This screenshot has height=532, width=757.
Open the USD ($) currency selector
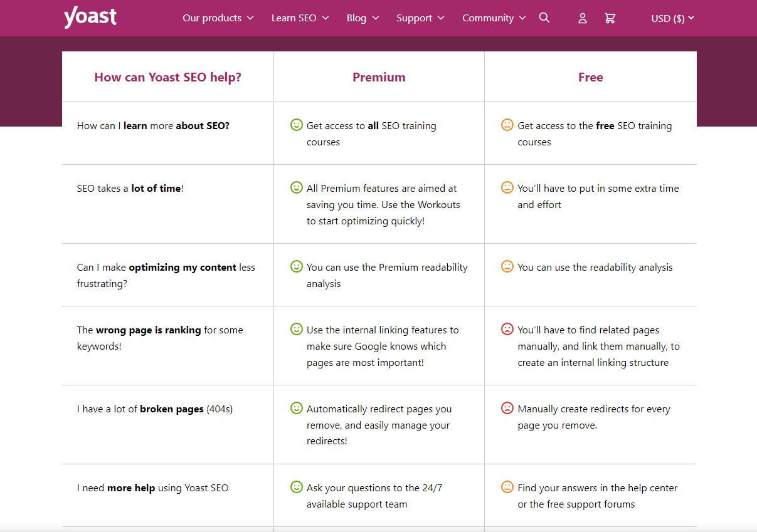tap(672, 18)
